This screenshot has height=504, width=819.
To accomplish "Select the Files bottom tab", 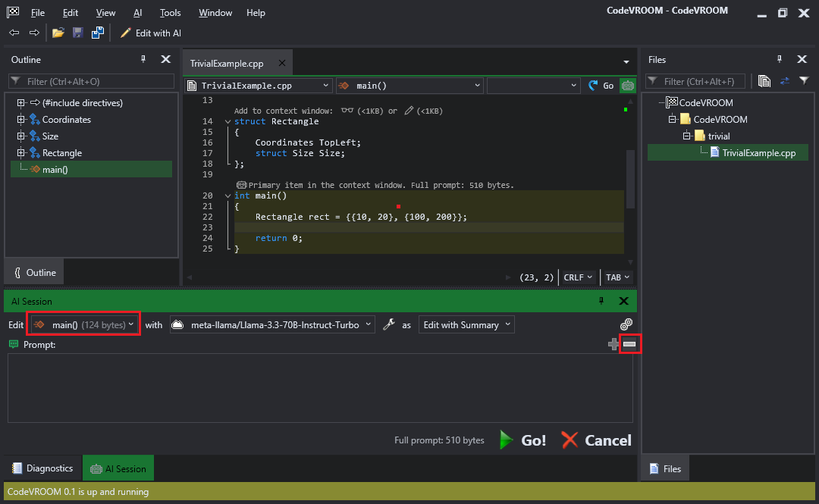I will click(666, 468).
